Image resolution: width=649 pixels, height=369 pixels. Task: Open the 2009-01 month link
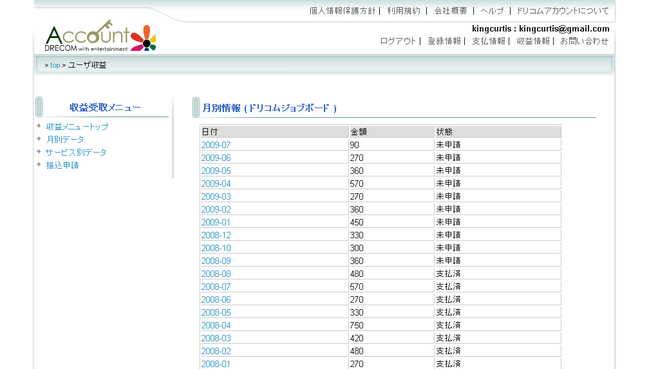pos(216,223)
